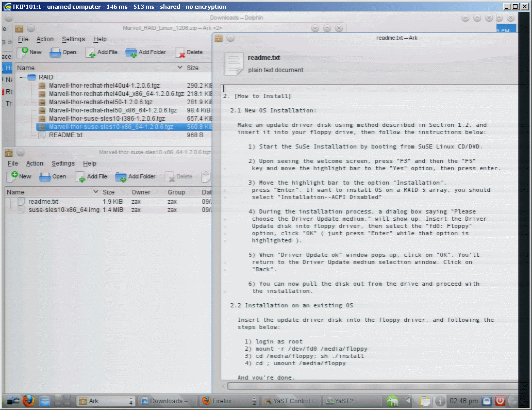Open Help menu in lower Ark window
The height and width of the screenshot is (410, 532).
pyautogui.click(x=90, y=163)
